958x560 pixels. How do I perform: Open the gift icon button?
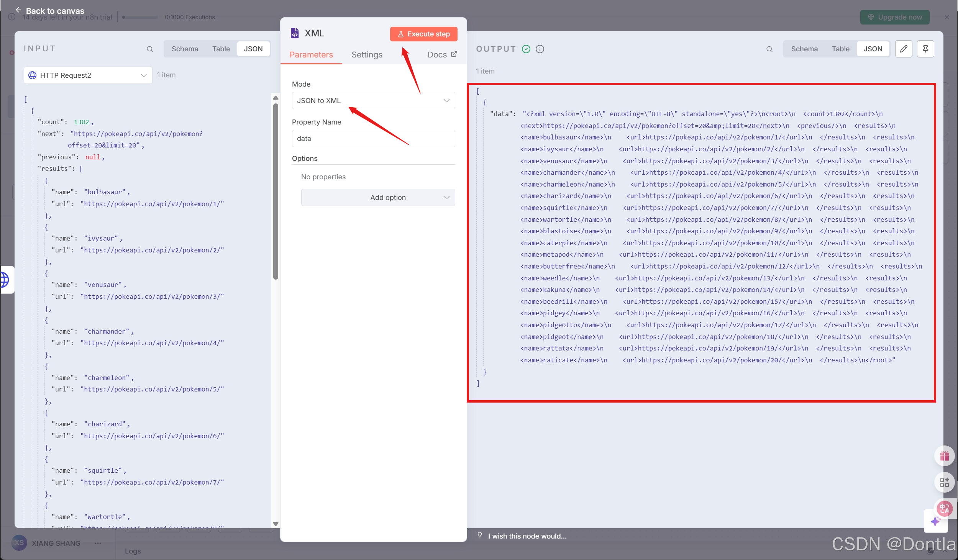[x=944, y=456]
